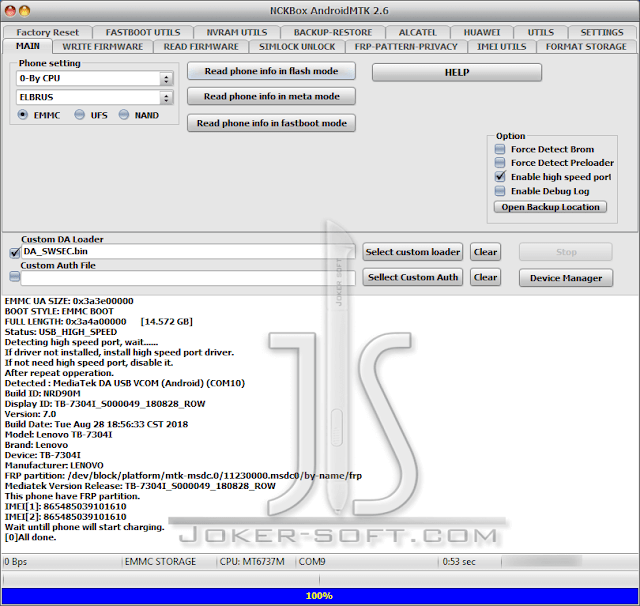Image resolution: width=640 pixels, height=606 pixels.
Task: Click the blue 100% progress bar
Action: click(320, 596)
